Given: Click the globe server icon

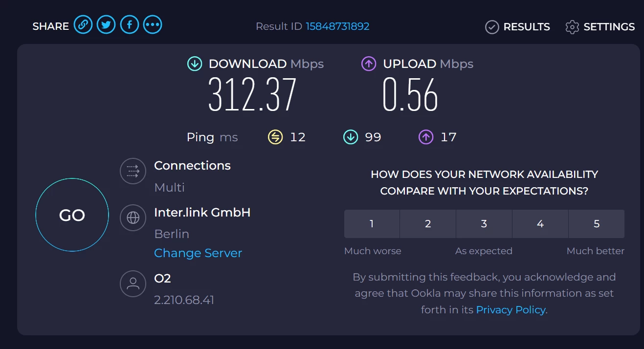Looking at the screenshot, I should pyautogui.click(x=133, y=218).
